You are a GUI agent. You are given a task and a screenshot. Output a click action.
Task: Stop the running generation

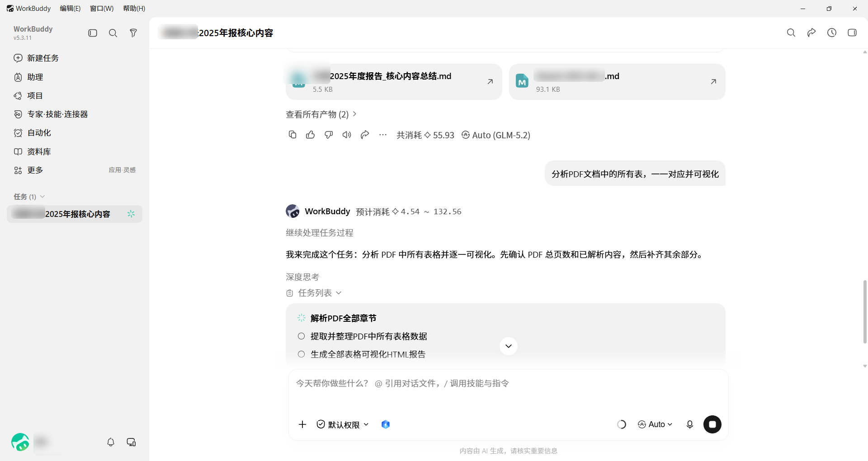pyautogui.click(x=712, y=424)
